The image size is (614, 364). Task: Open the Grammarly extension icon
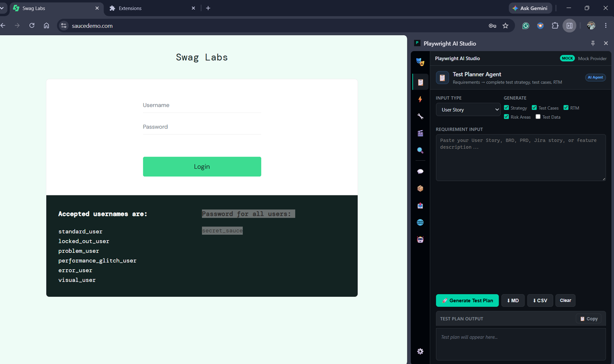pos(526,26)
